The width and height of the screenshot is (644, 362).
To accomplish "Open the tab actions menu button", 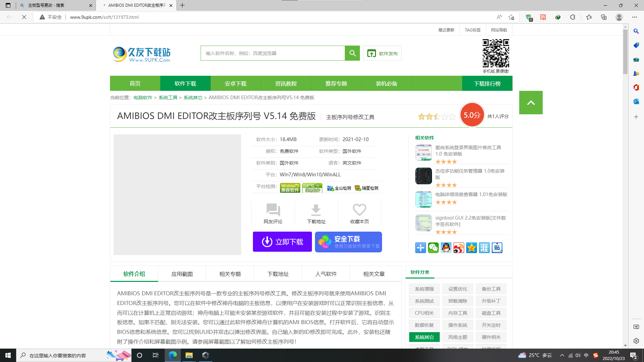I will 8,5.
